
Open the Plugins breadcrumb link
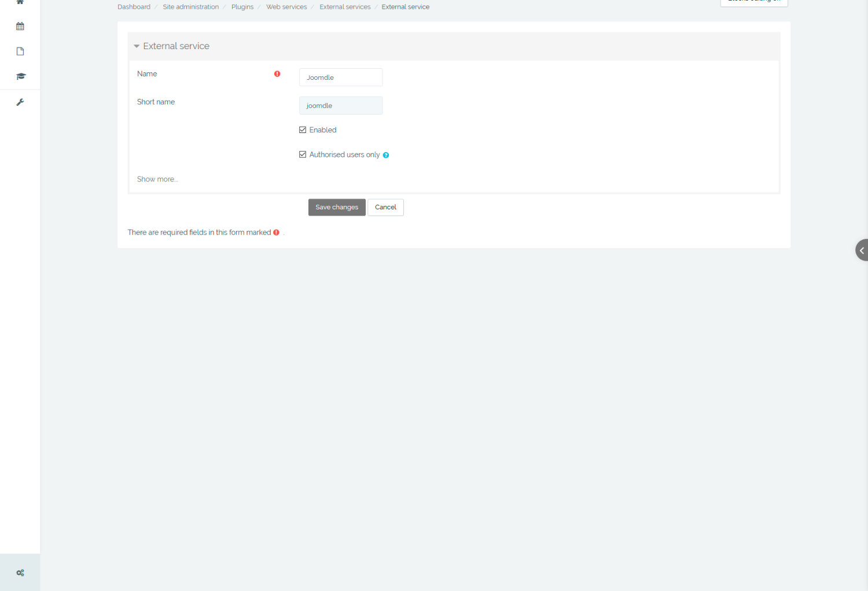(242, 7)
